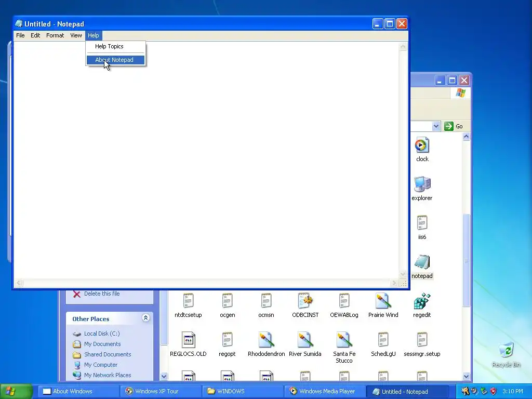Select the SchedLgU file icon
The height and width of the screenshot is (399, 532).
pyautogui.click(x=383, y=340)
